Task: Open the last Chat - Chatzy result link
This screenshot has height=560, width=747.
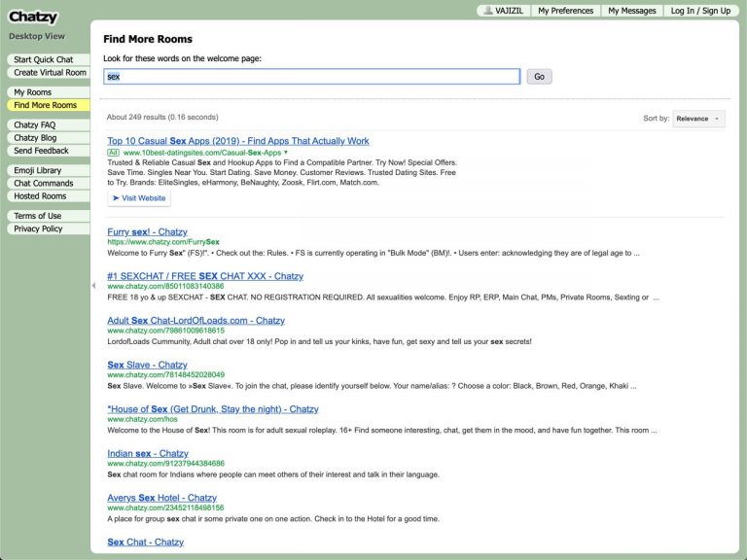Action: [145, 542]
